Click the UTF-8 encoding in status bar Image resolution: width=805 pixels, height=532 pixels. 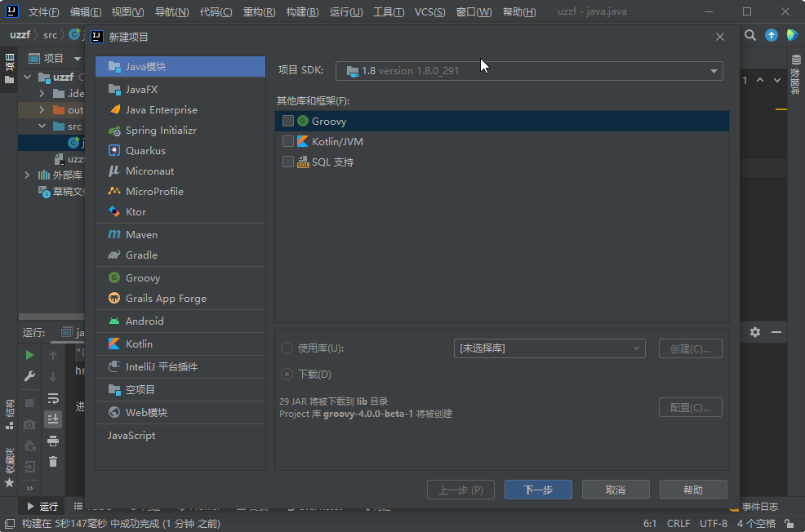point(713,524)
